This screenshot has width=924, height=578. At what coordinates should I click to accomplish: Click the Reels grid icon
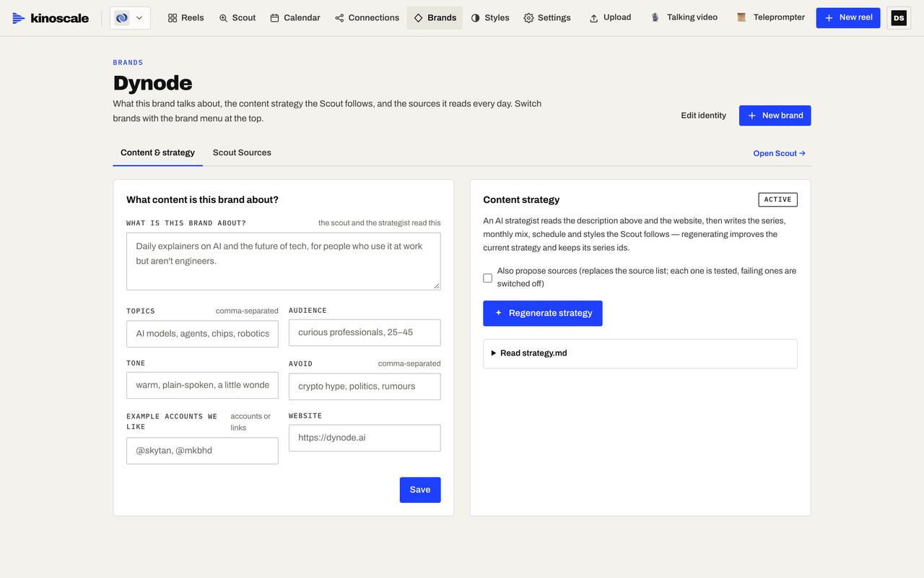pyautogui.click(x=173, y=18)
